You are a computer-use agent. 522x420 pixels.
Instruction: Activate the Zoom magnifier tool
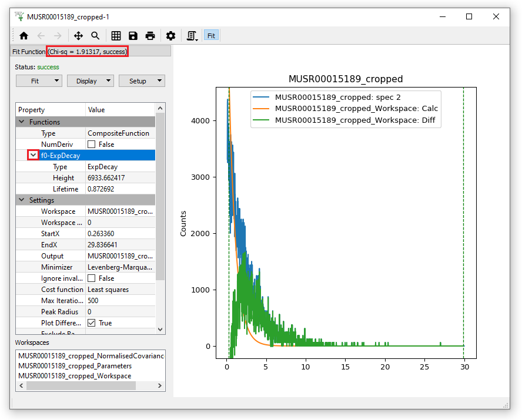click(x=95, y=36)
